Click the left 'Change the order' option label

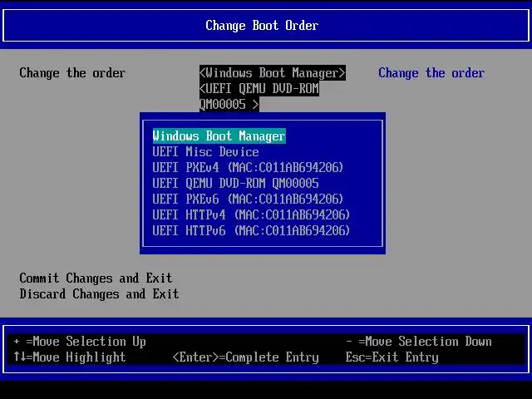coord(72,73)
